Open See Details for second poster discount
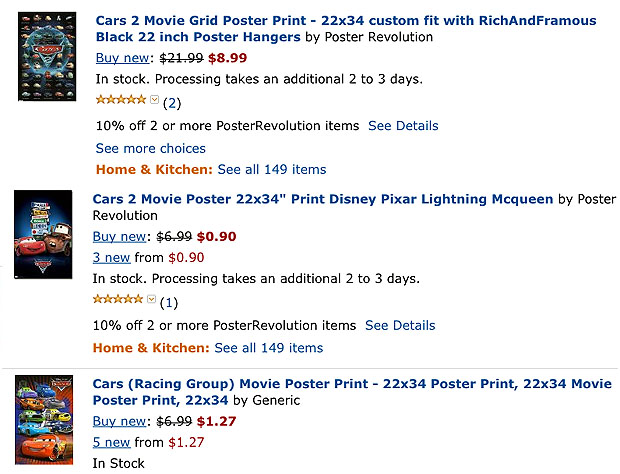Image resolution: width=620 pixels, height=474 pixels. coord(400,325)
